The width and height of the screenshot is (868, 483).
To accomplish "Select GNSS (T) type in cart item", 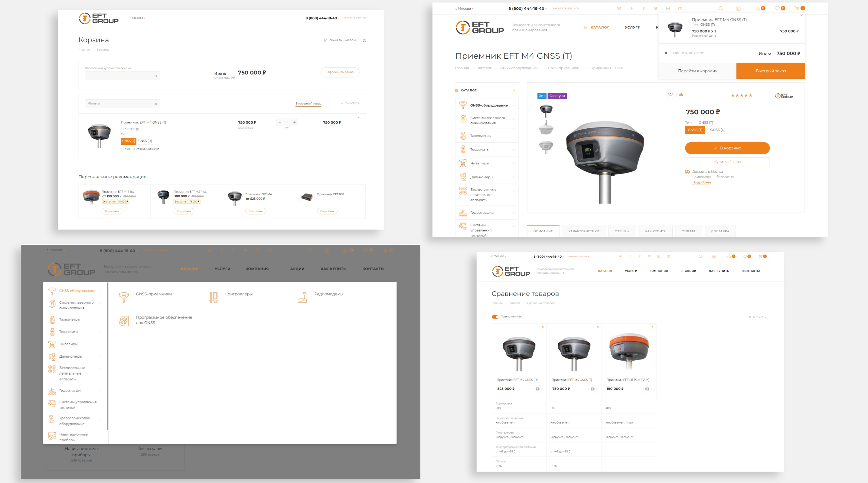I will (x=128, y=141).
